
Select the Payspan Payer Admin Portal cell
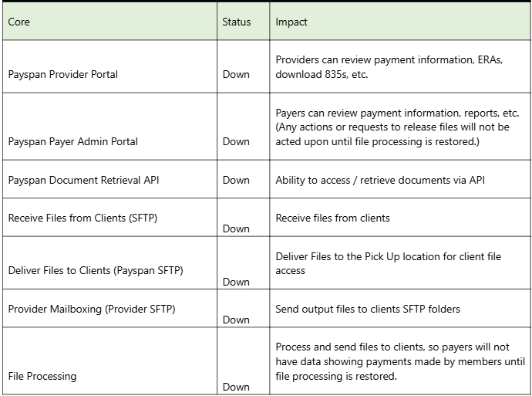click(x=109, y=127)
